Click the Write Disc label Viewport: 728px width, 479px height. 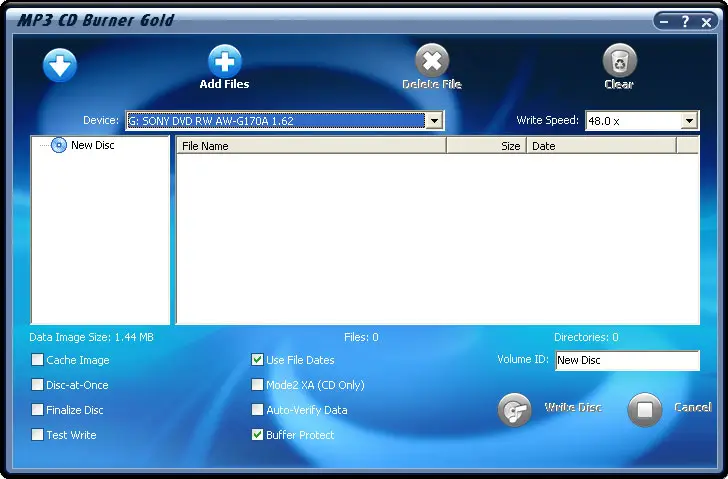(573, 408)
